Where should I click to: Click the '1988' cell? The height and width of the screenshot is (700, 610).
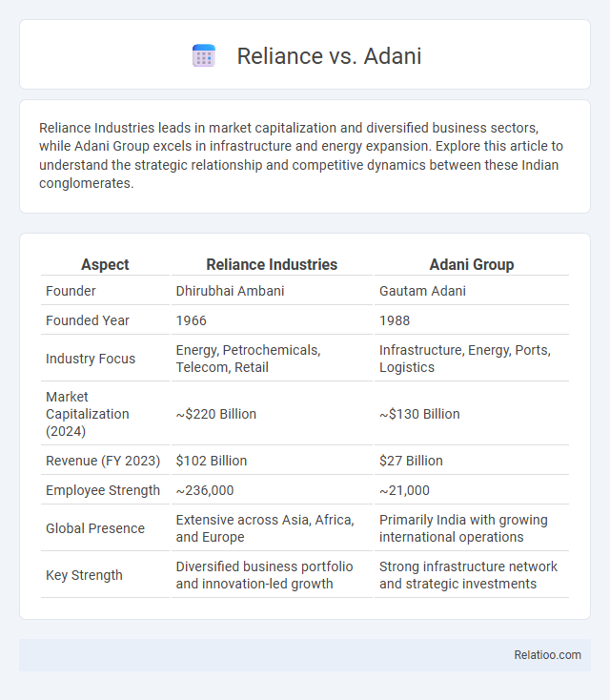(395, 320)
